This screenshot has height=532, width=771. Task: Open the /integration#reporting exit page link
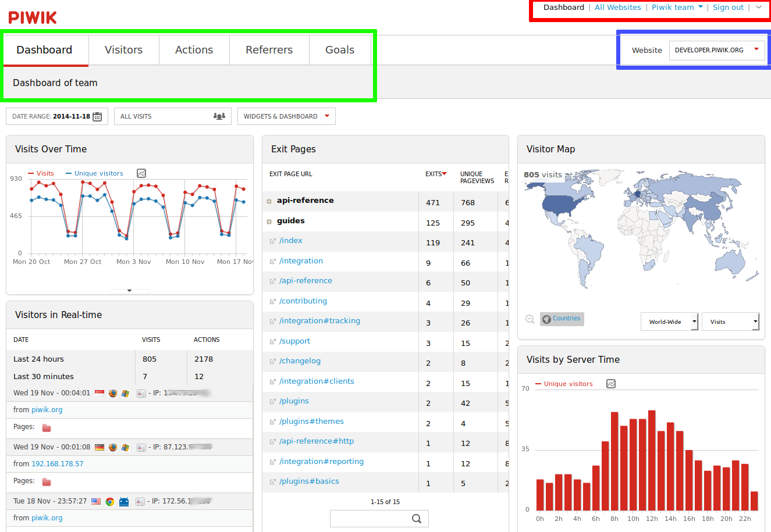pyautogui.click(x=321, y=462)
